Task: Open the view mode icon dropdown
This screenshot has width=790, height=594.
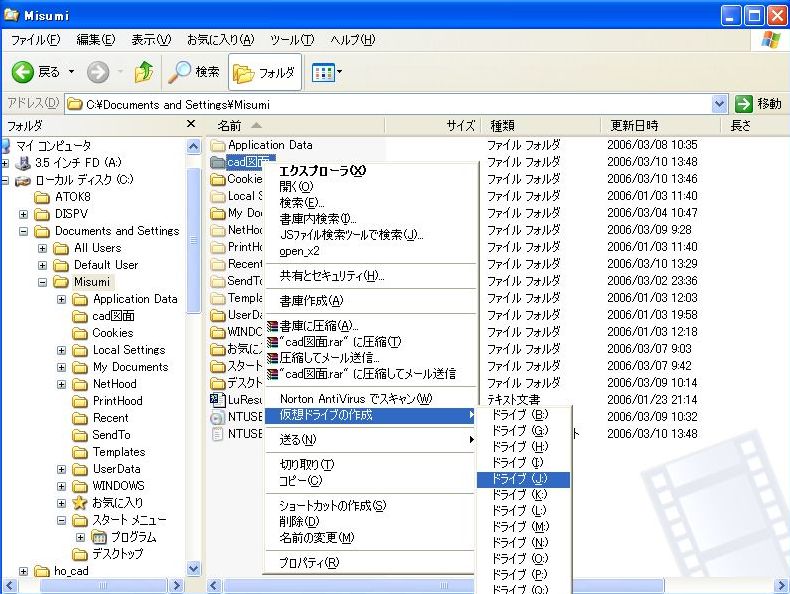Action: pyautogui.click(x=326, y=73)
